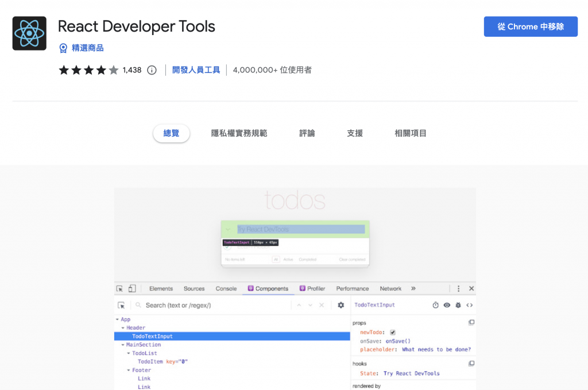588x390 pixels.
Task: Click the 從 Chrome 中移除 button
Action: point(531,26)
